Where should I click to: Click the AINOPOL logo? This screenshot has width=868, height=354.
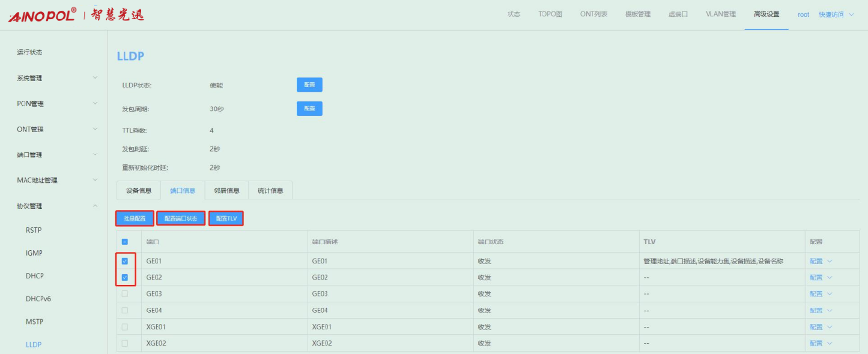click(x=42, y=15)
